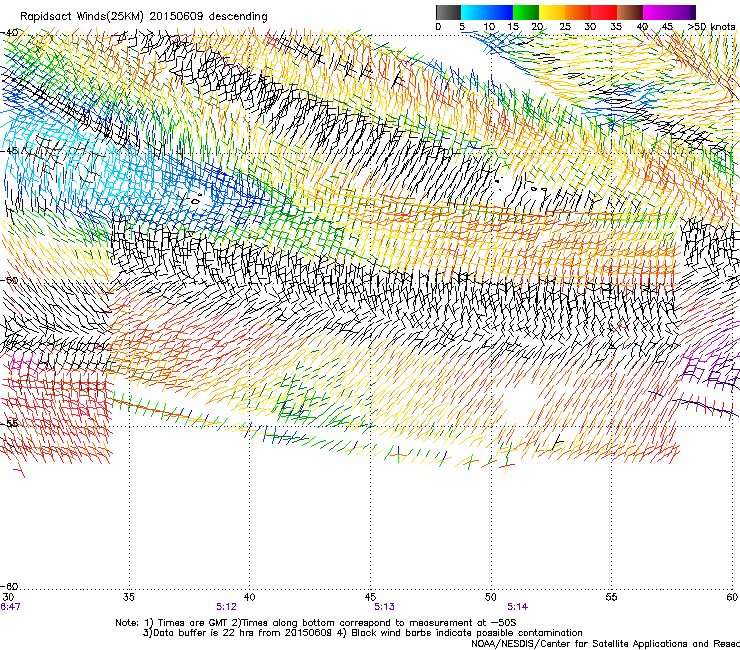Click the orange 25-30 knots legend swatch
The height and width of the screenshot is (650, 740).
point(578,12)
